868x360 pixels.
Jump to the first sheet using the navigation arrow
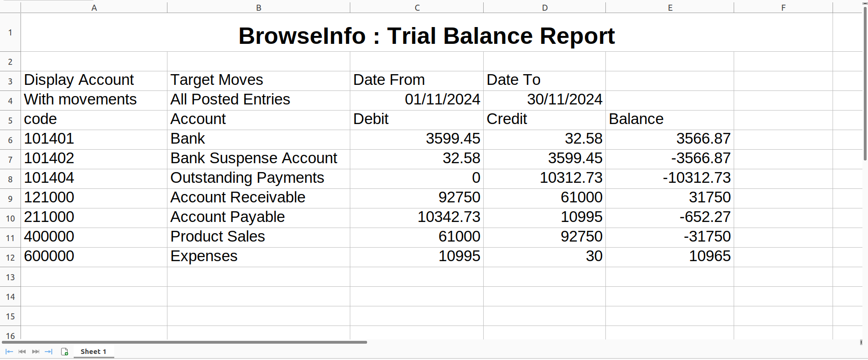click(x=9, y=352)
